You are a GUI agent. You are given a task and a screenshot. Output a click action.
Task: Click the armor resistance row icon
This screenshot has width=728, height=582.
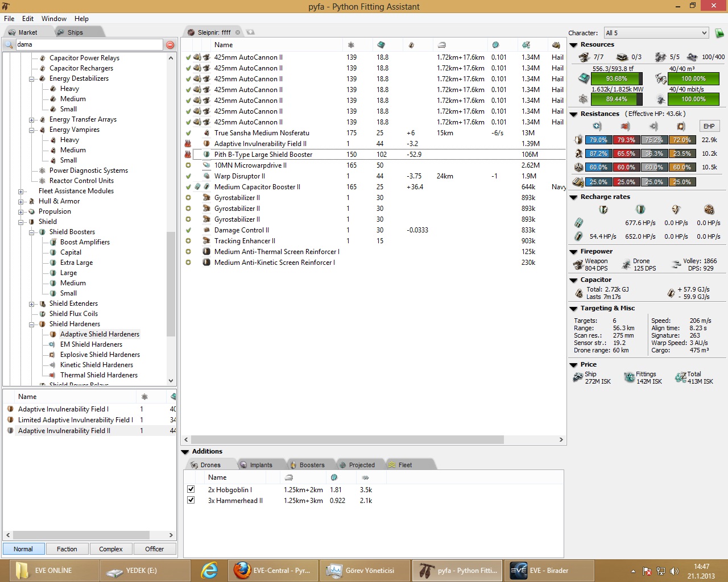(578, 153)
